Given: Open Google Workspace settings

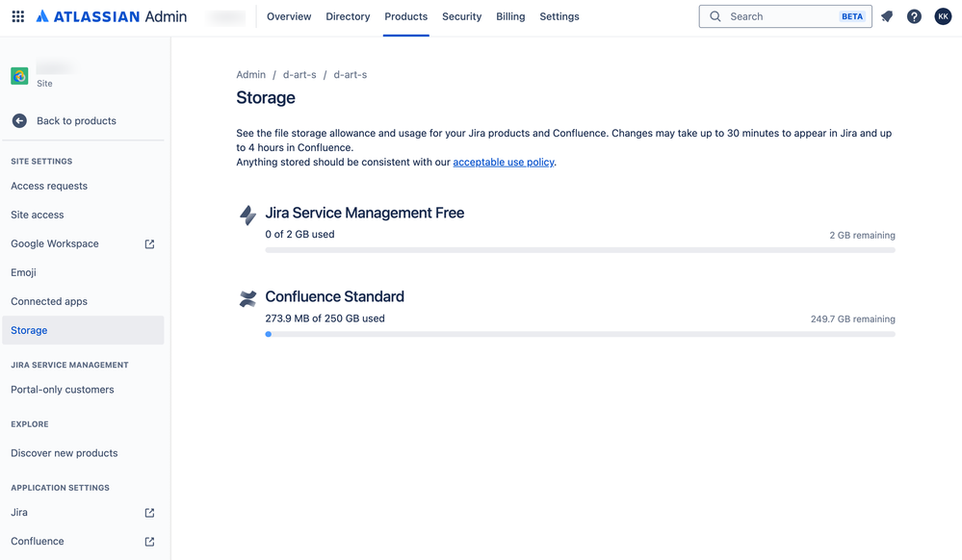Looking at the screenshot, I should (x=55, y=243).
